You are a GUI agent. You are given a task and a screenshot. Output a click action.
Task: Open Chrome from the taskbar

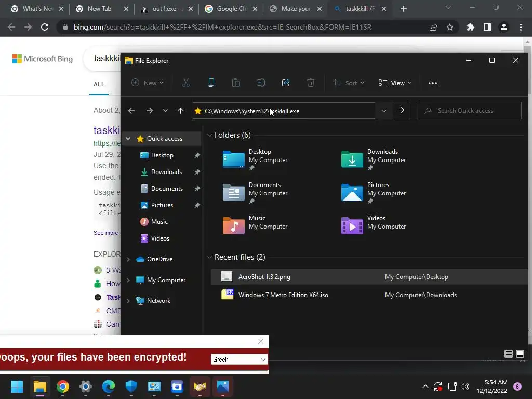pyautogui.click(x=63, y=387)
